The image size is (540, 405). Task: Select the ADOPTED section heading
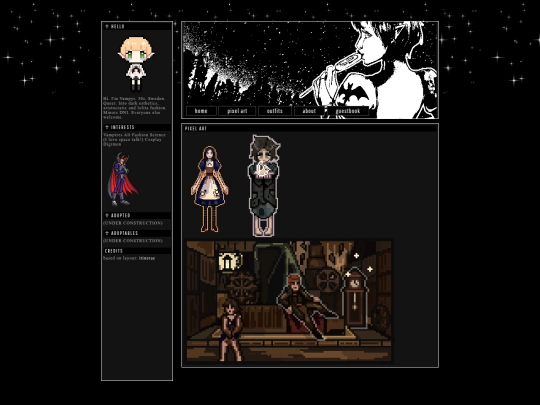click(121, 215)
